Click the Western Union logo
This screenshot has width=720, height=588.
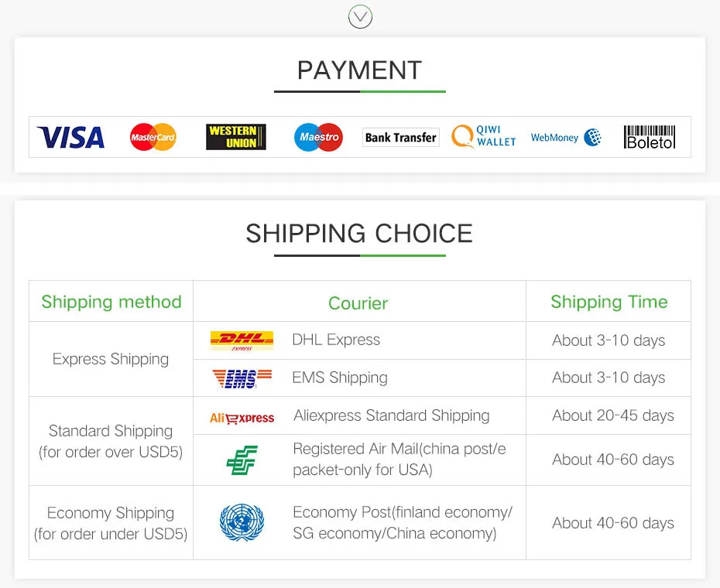pos(236,137)
